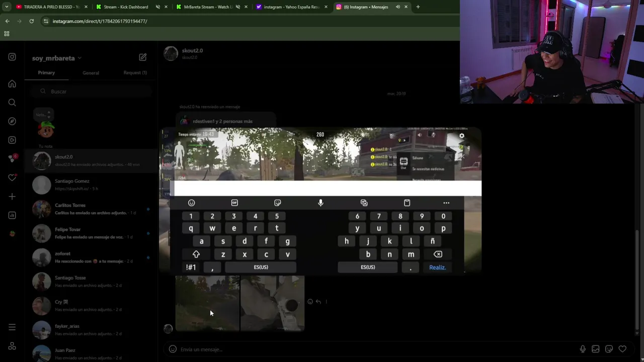Image resolution: width=644 pixels, height=362 pixels.
Task: Unmute the MrBareta Stream tab
Action: pos(237,7)
